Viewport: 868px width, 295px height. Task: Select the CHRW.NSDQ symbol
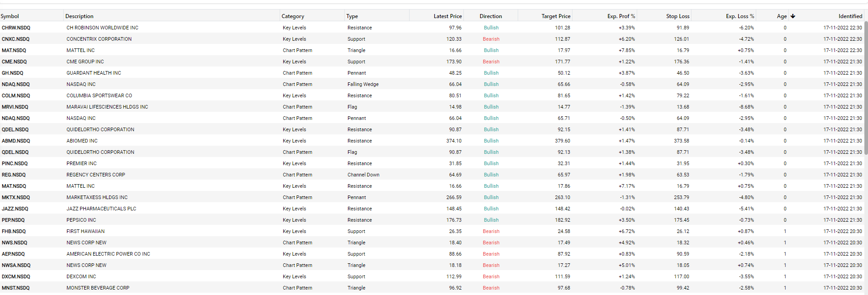pyautogui.click(x=16, y=28)
